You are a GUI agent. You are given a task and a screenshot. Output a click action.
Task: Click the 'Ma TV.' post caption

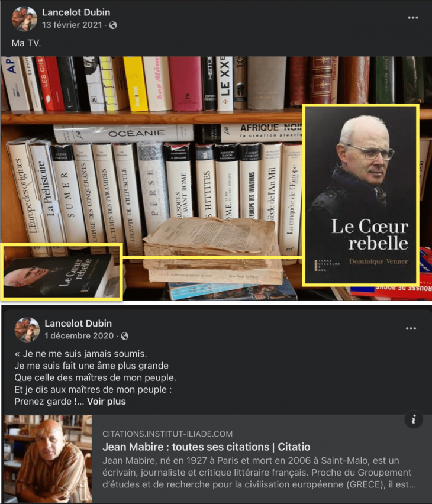[x=26, y=43]
